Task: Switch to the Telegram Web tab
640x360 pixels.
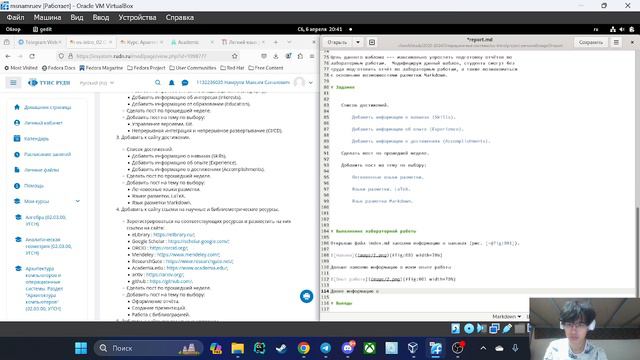Action: [40, 42]
